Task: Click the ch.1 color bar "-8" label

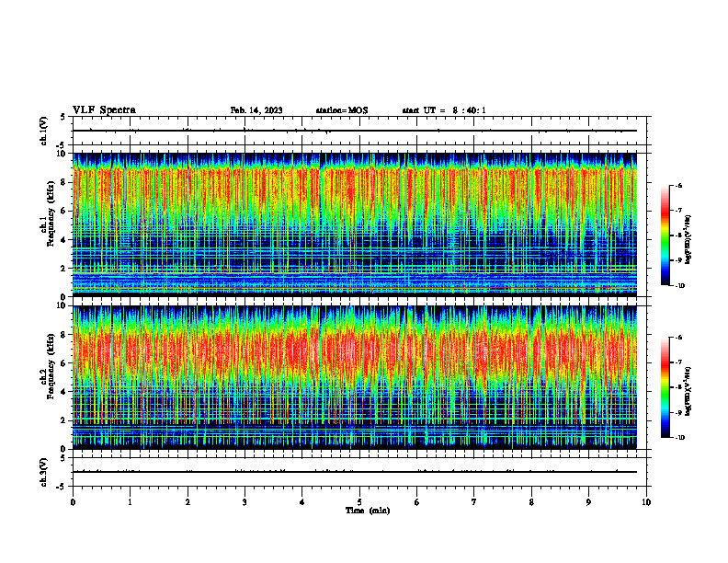Action: [x=678, y=236]
